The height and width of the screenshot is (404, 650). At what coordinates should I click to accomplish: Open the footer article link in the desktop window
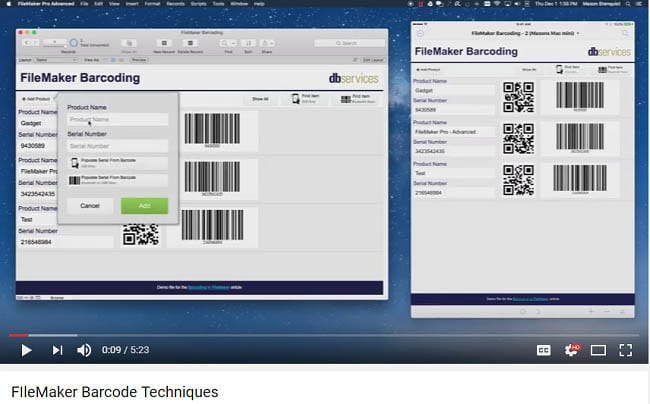(x=209, y=287)
